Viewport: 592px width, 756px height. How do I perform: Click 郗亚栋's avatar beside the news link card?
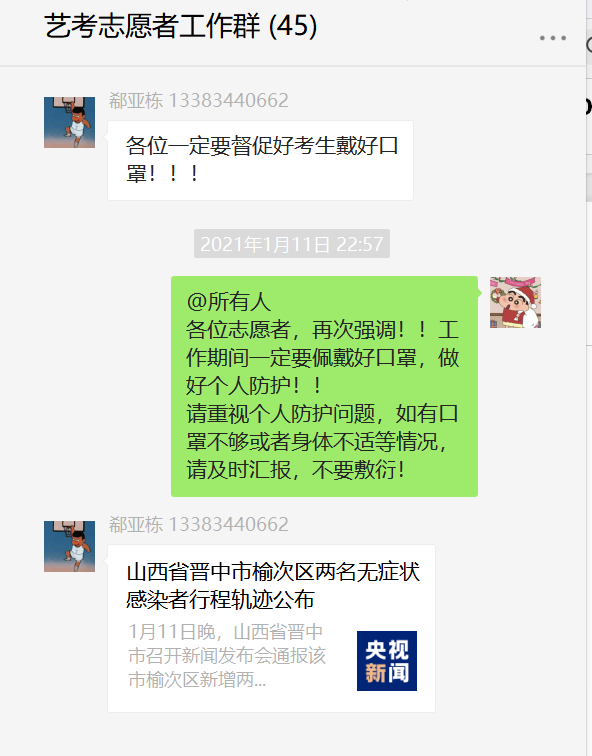point(69,546)
